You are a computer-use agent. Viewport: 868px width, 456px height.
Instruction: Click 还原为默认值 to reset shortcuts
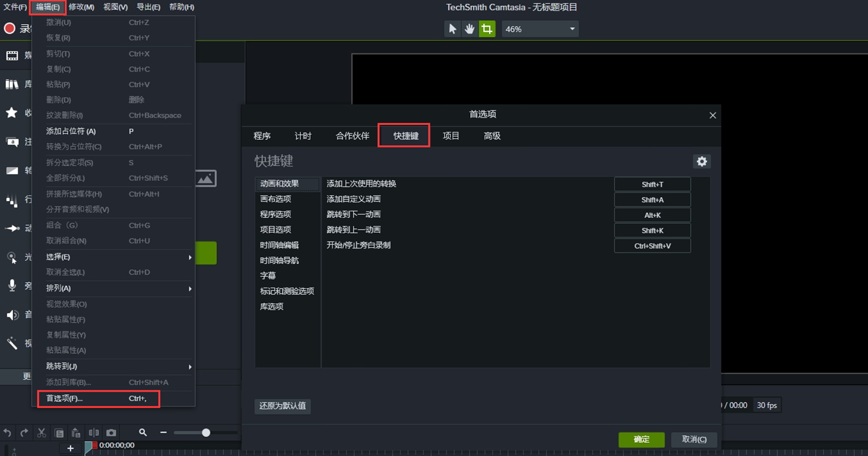click(283, 406)
